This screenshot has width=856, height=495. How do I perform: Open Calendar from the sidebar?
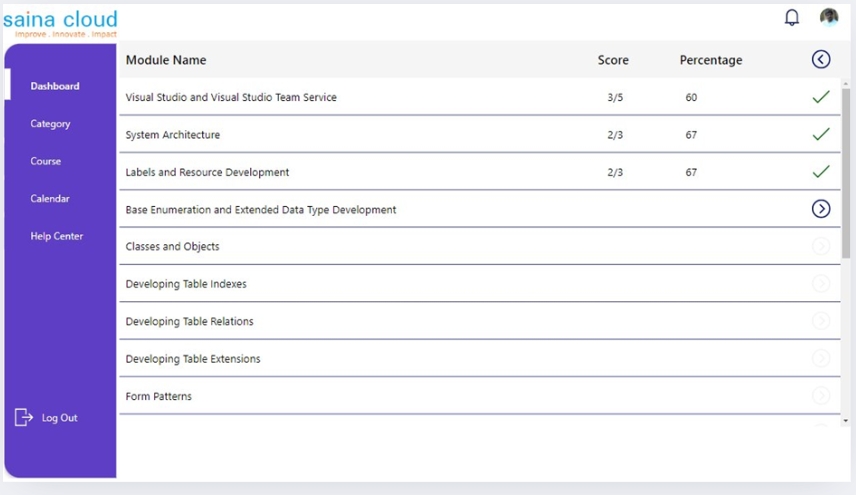click(50, 199)
